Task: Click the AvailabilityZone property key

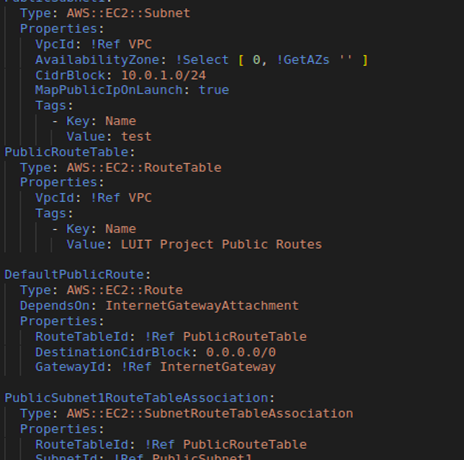Action: [x=98, y=60]
